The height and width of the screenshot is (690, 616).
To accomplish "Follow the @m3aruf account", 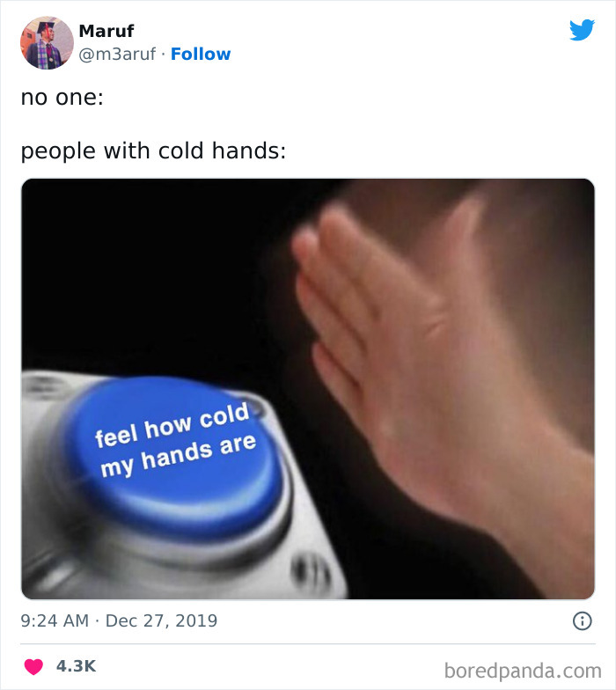I will pyautogui.click(x=201, y=55).
